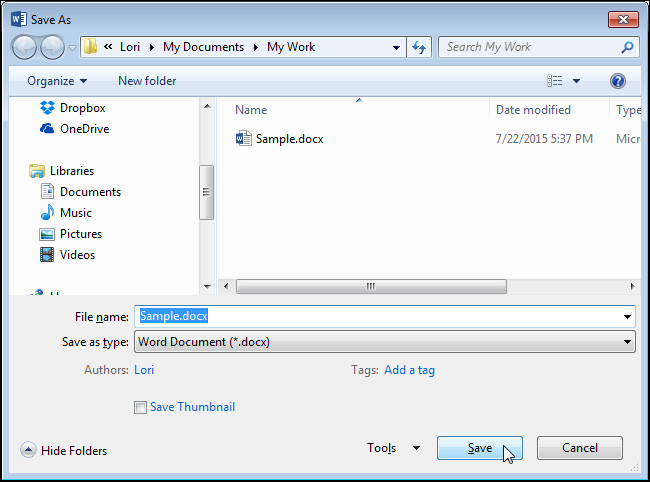Image resolution: width=650 pixels, height=482 pixels.
Task: Click the New folder button
Action: 147,81
